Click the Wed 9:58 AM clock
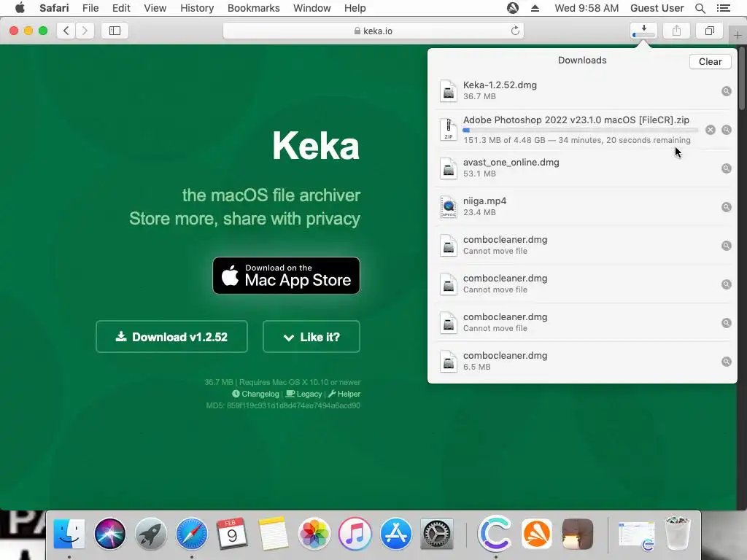This screenshot has width=747, height=560. point(587,8)
